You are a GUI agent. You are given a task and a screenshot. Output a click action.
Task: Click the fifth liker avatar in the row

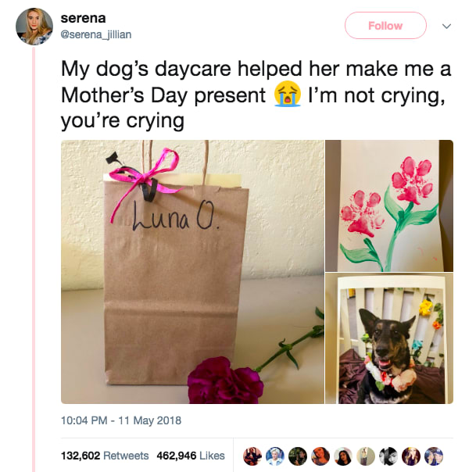click(343, 456)
